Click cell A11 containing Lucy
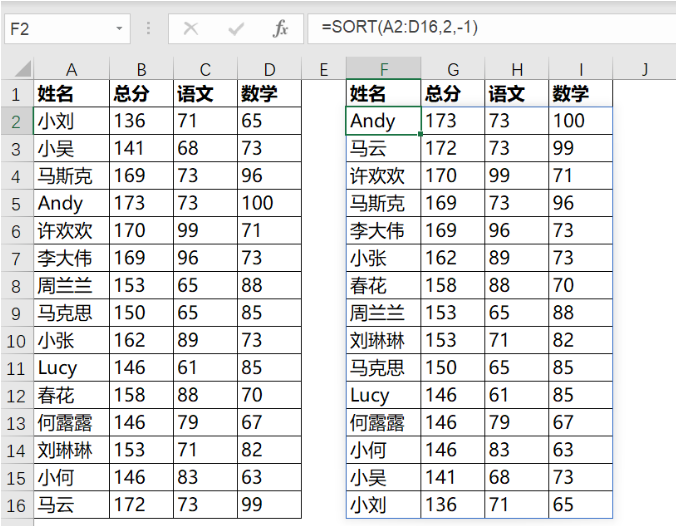676x526 pixels. 72,368
